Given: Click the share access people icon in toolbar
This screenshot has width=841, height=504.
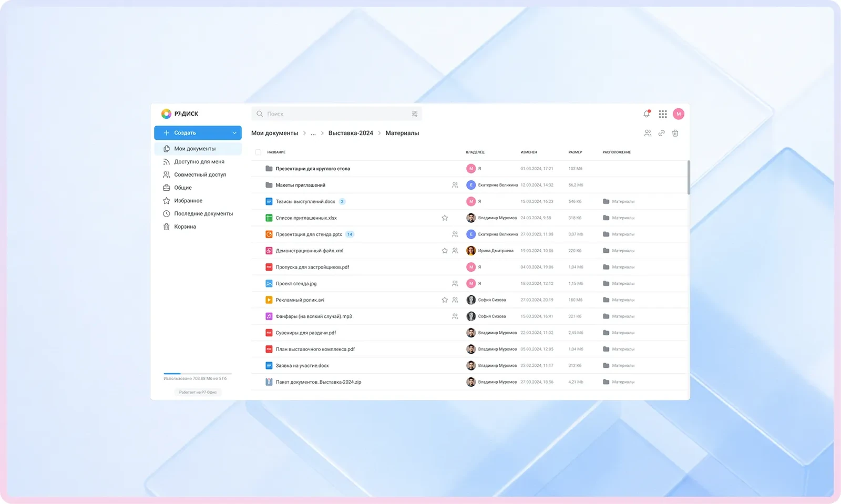Looking at the screenshot, I should pos(648,133).
